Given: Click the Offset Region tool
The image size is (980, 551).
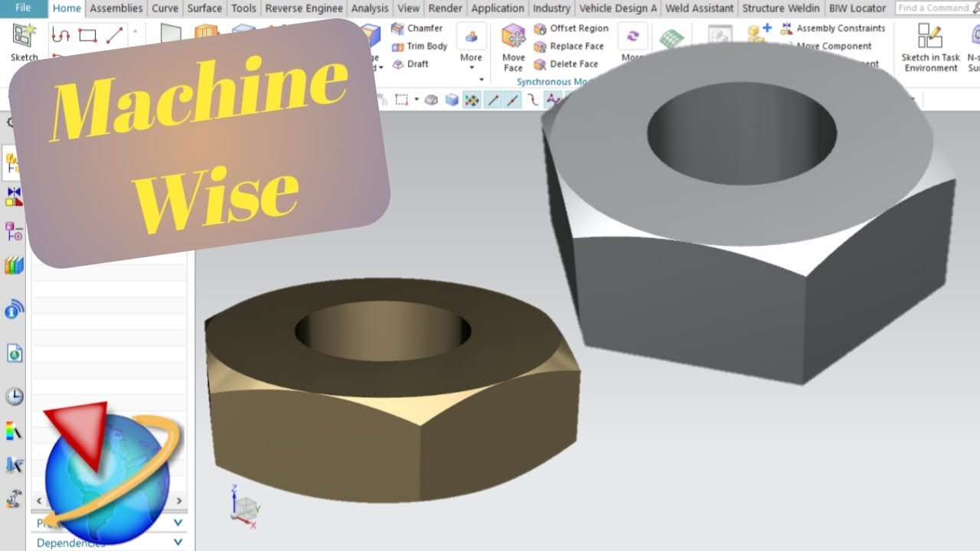Looking at the screenshot, I should click(x=571, y=28).
